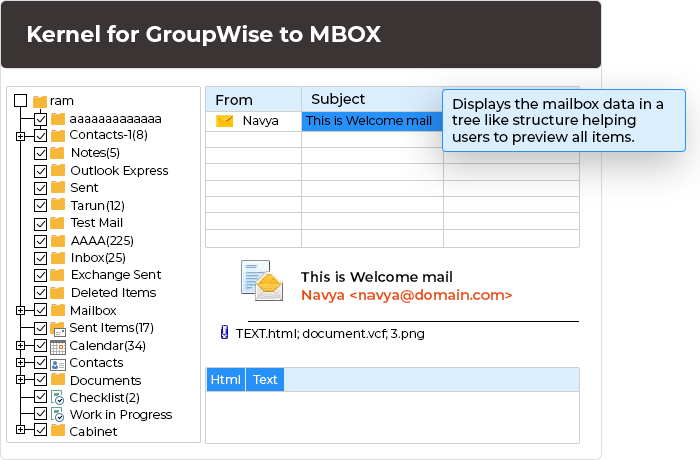Click the Html preview content area

392,417
